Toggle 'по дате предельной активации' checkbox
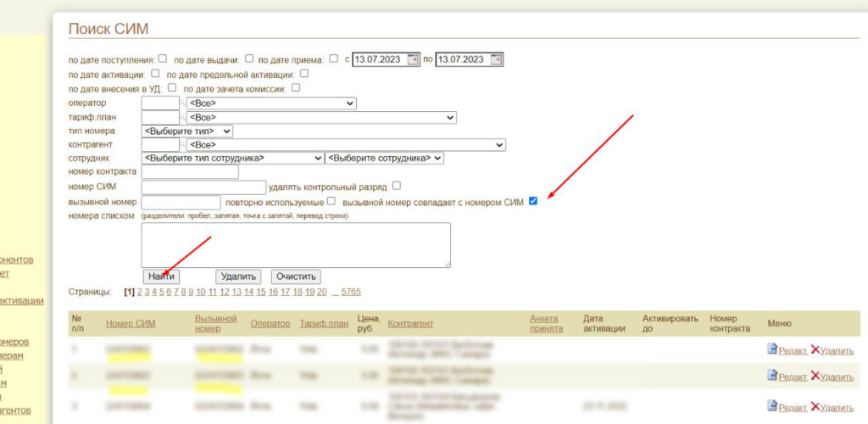The image size is (868, 424). [304, 73]
